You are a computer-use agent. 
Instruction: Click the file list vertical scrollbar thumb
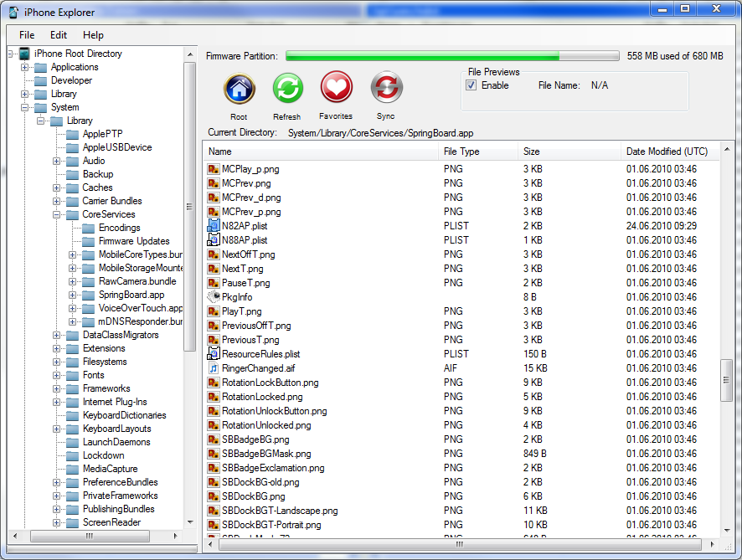click(726, 380)
